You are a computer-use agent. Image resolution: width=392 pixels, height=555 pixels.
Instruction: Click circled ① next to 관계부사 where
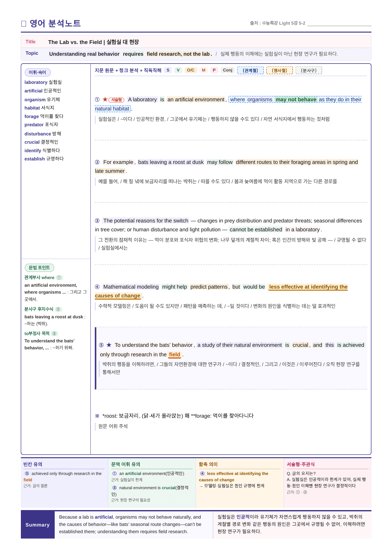point(59,277)
